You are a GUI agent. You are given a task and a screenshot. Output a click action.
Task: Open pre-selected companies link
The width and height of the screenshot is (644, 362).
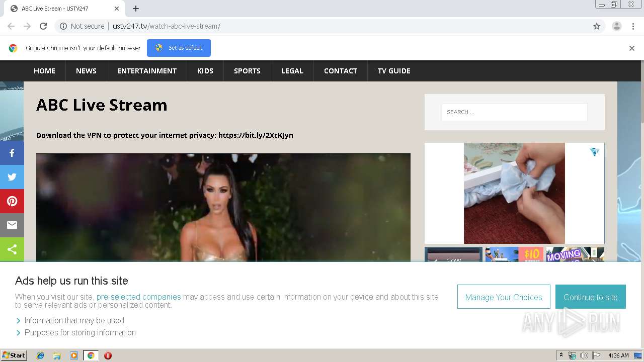tap(139, 297)
